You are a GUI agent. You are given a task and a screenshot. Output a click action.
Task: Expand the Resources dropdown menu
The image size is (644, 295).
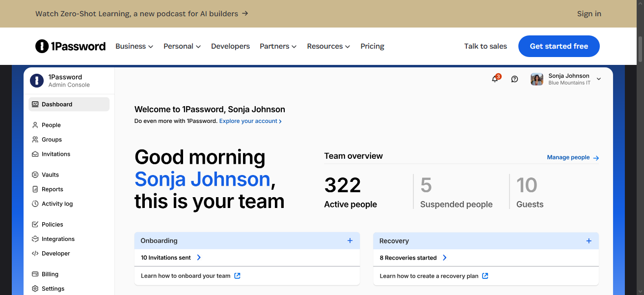328,46
